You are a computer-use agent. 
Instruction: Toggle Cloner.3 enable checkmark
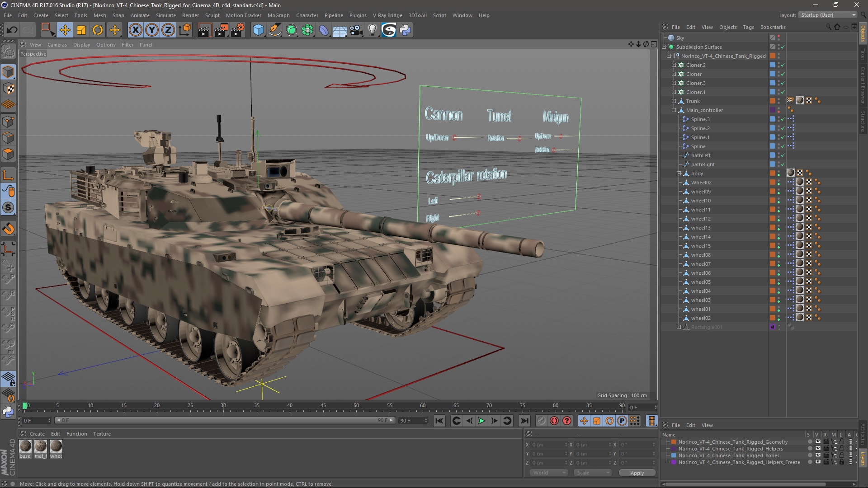[783, 83]
